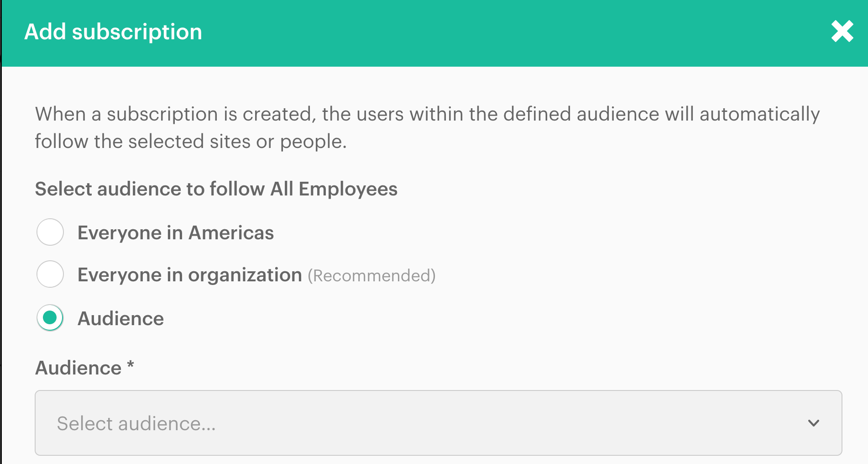Click the word "Americas" in the first option
The image size is (868, 464).
(231, 233)
